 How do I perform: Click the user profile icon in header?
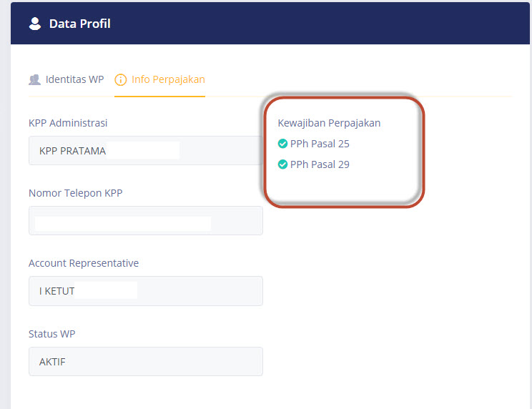[x=34, y=24]
